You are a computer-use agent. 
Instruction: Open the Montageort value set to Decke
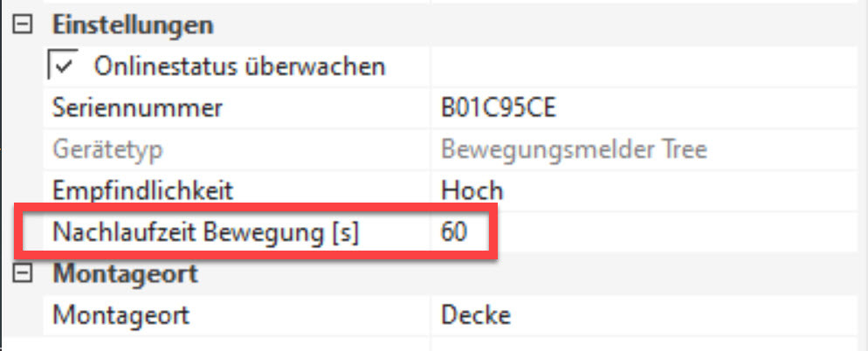click(x=475, y=314)
